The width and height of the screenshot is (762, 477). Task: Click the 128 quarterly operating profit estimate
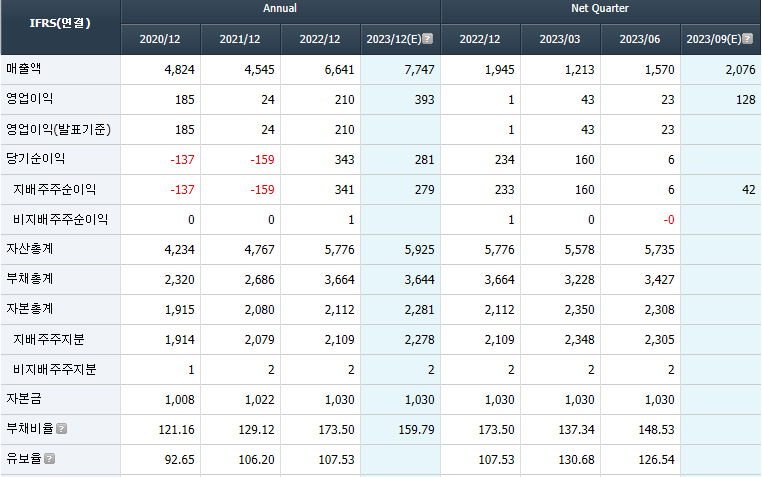click(745, 100)
